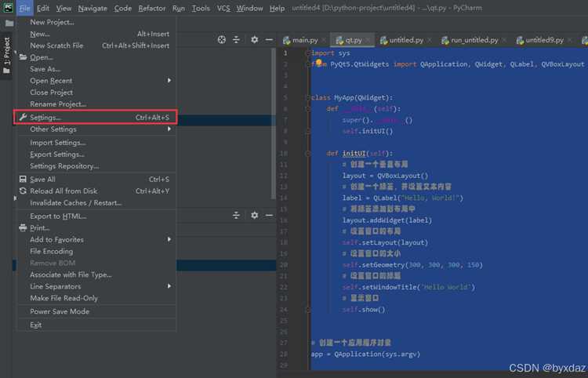
Task: Click Exit in File menu
Action: [96, 325]
